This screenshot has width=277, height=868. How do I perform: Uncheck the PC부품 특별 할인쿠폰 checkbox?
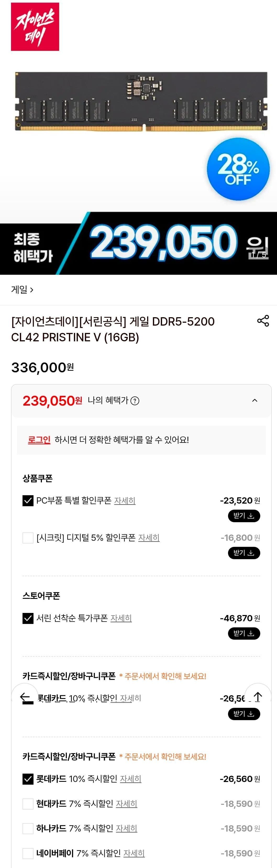click(x=28, y=501)
